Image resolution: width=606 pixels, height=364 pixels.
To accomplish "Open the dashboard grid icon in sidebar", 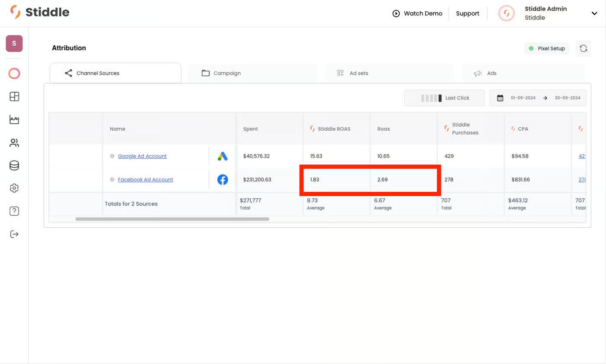I will (14, 96).
